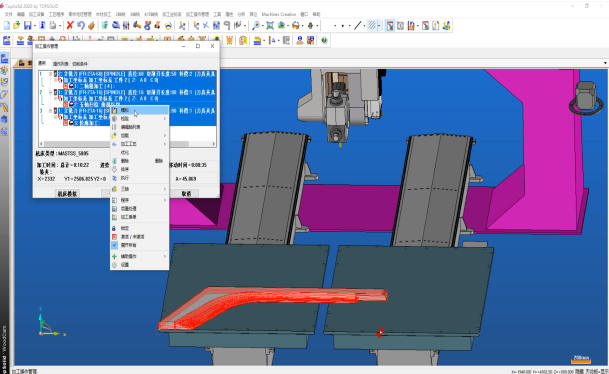This screenshot has height=374, width=609.
Task: Open dropdown arrow beside the Save icon
Action: point(35,26)
